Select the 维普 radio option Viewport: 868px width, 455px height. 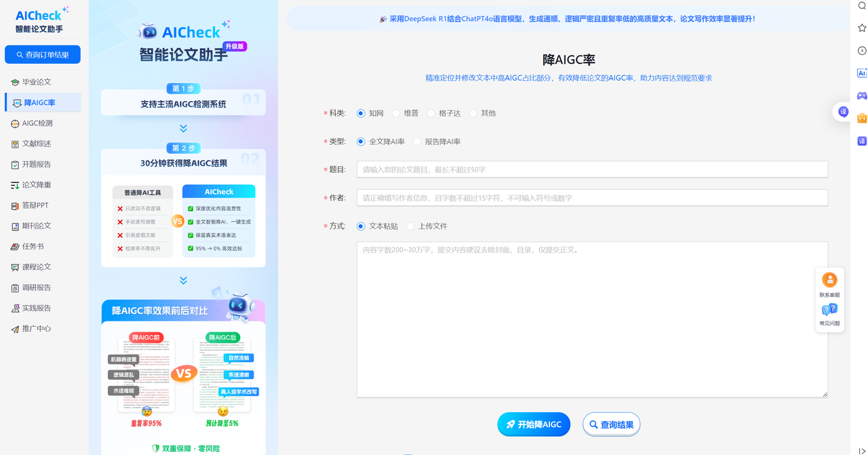[x=396, y=113]
